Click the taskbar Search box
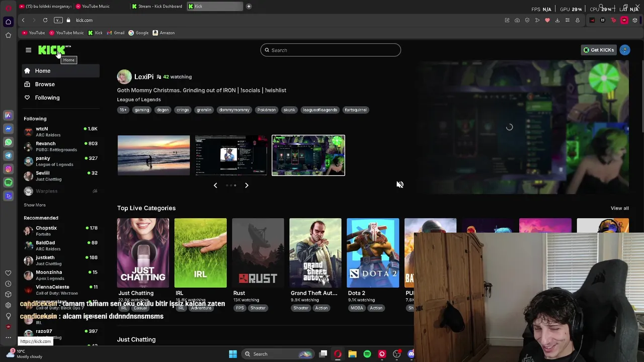The height and width of the screenshot is (362, 644). point(277,354)
